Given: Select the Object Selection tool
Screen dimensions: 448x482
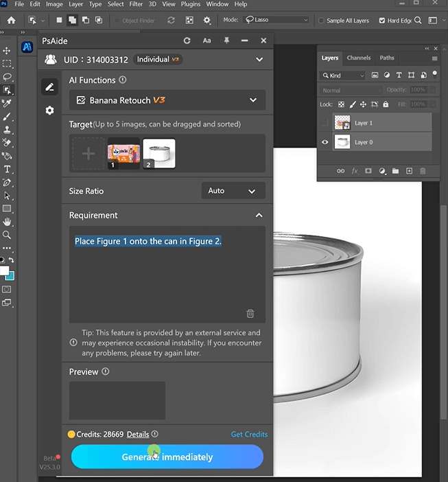Looking at the screenshot, I should point(7,90).
